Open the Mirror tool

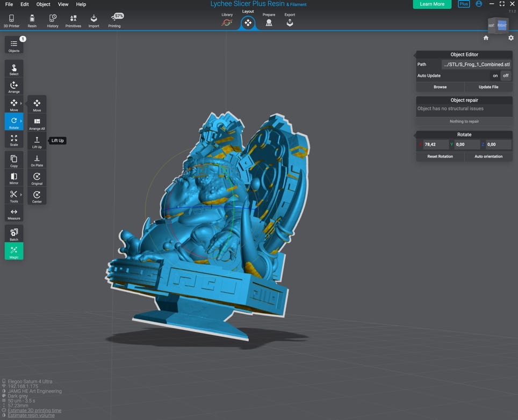pyautogui.click(x=14, y=178)
